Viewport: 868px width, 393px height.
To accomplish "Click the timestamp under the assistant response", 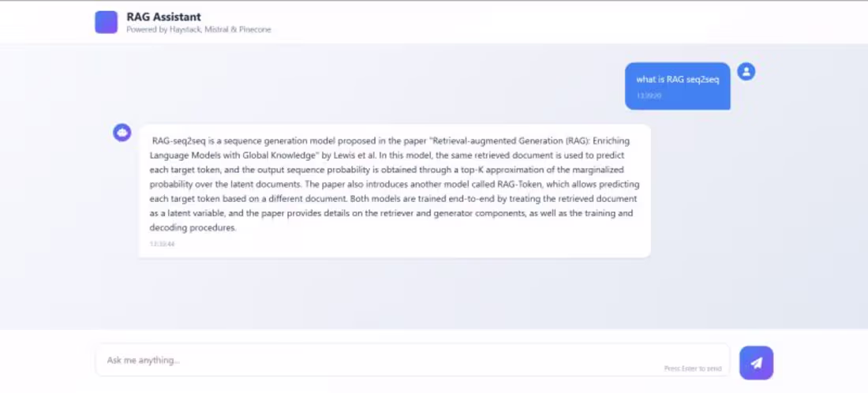I will [x=163, y=244].
